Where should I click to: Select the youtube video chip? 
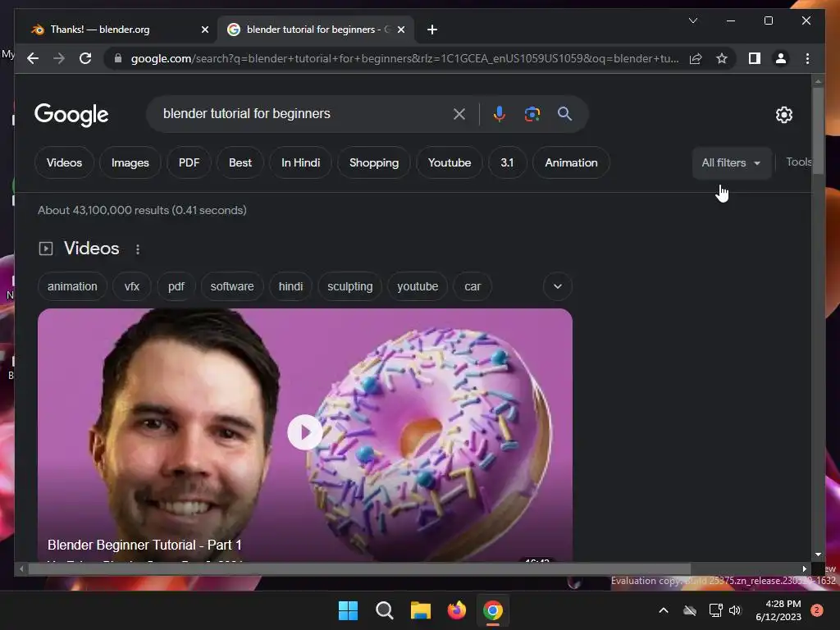418,286
